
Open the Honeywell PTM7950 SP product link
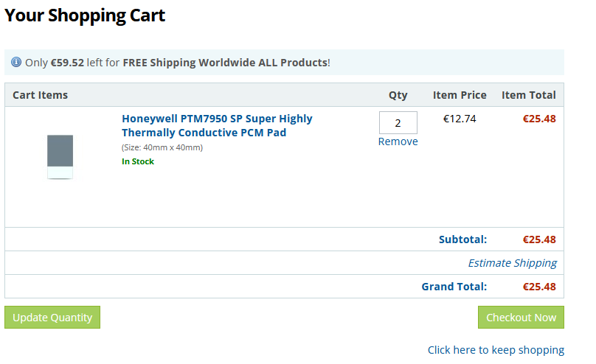[x=217, y=125]
